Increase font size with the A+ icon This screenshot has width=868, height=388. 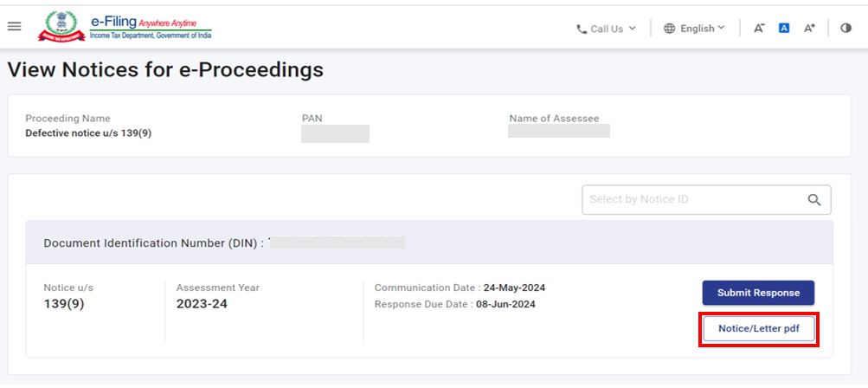tap(809, 29)
